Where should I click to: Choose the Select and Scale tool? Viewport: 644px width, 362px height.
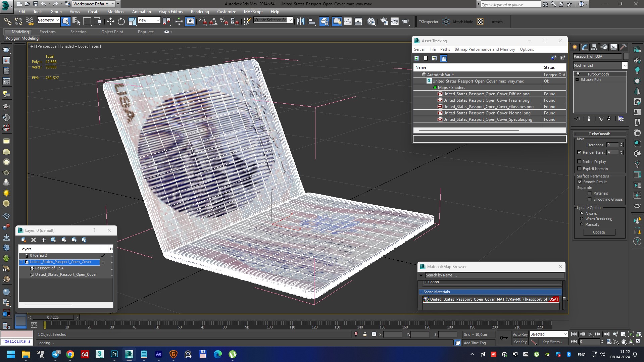(132, 21)
